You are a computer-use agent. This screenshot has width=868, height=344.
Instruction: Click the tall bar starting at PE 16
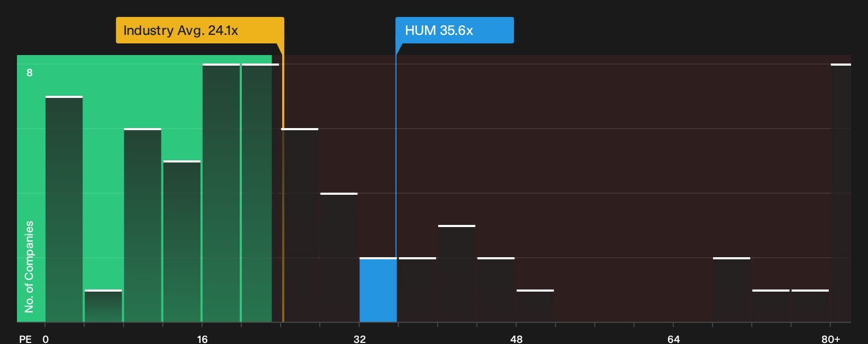[221, 193]
